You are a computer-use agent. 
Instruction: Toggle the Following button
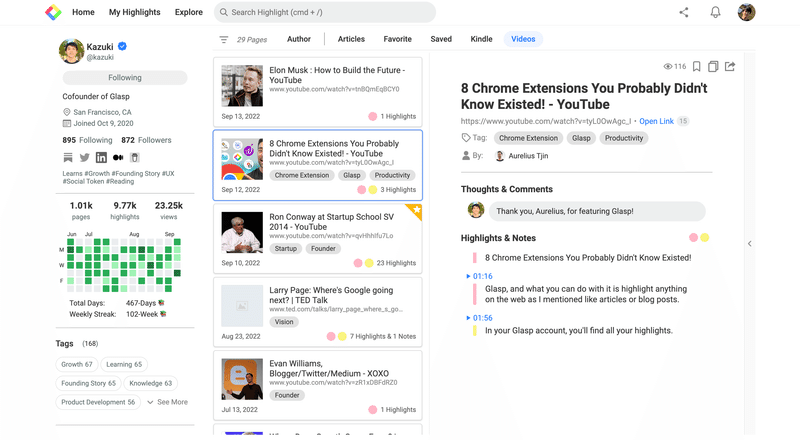coord(125,78)
